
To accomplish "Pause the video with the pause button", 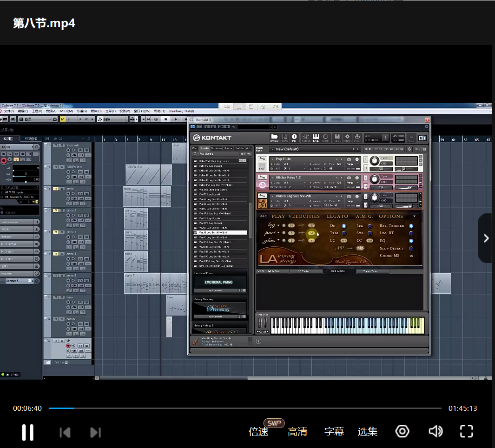I will pyautogui.click(x=27, y=432).
